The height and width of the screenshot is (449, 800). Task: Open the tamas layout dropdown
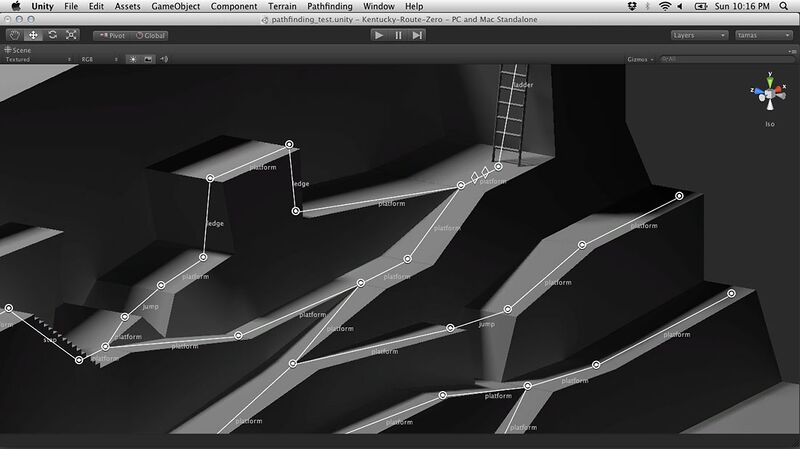coord(763,35)
